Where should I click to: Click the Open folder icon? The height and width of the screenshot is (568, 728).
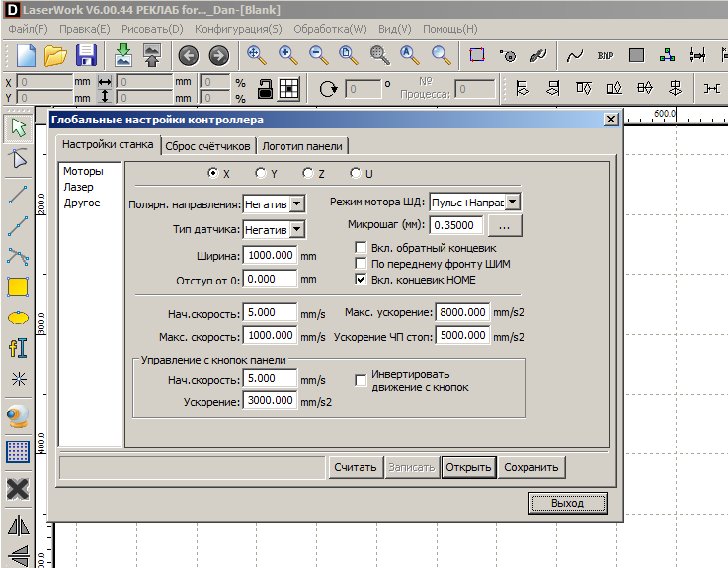coord(55,55)
